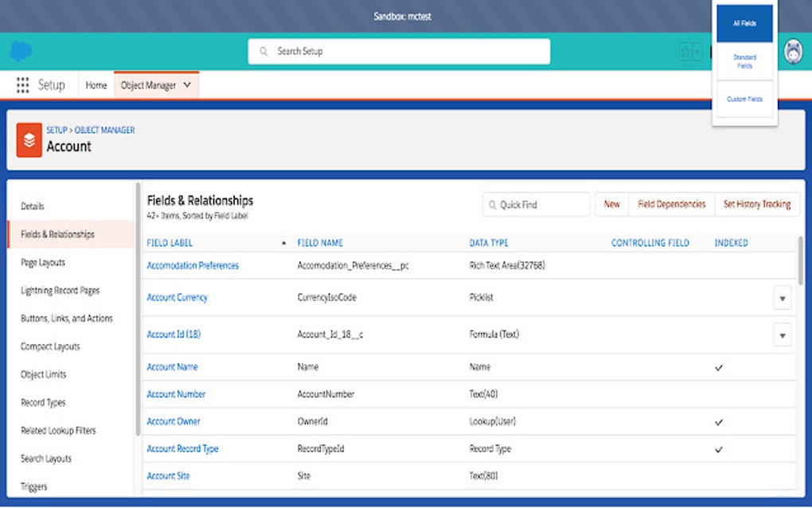Click the favorites star icon

click(685, 50)
